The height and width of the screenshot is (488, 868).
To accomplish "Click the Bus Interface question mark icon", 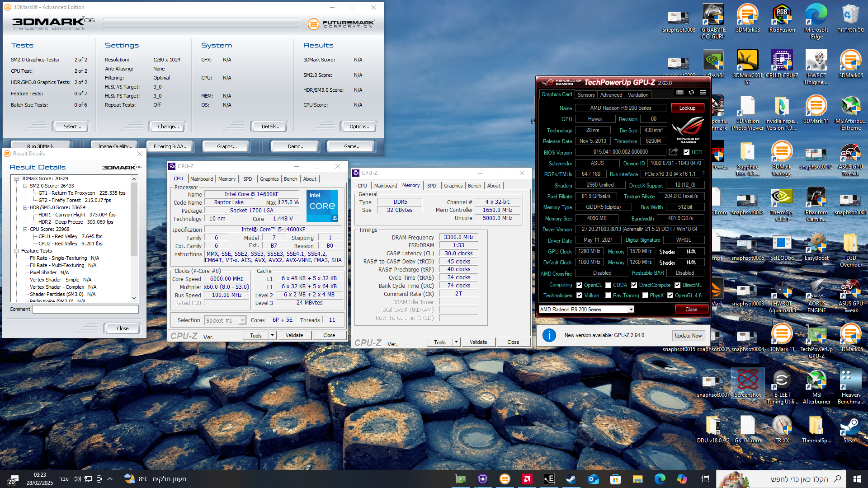I will (x=703, y=174).
